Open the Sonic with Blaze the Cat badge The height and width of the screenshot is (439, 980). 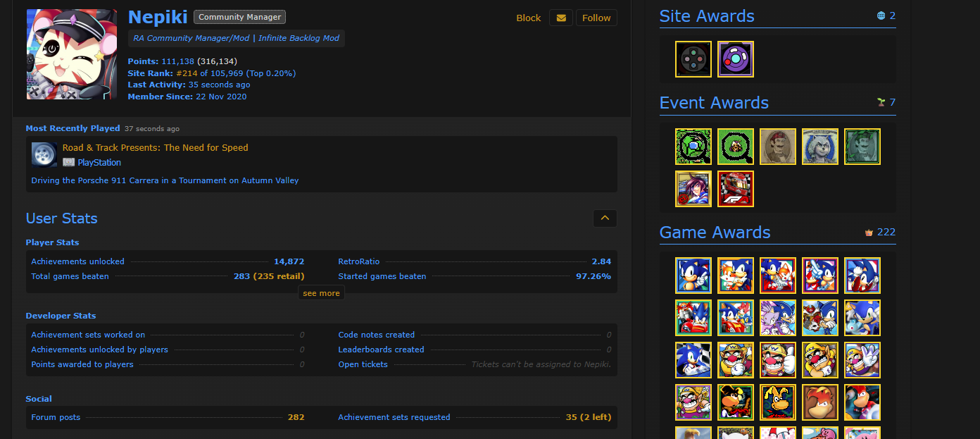pyautogui.click(x=778, y=318)
